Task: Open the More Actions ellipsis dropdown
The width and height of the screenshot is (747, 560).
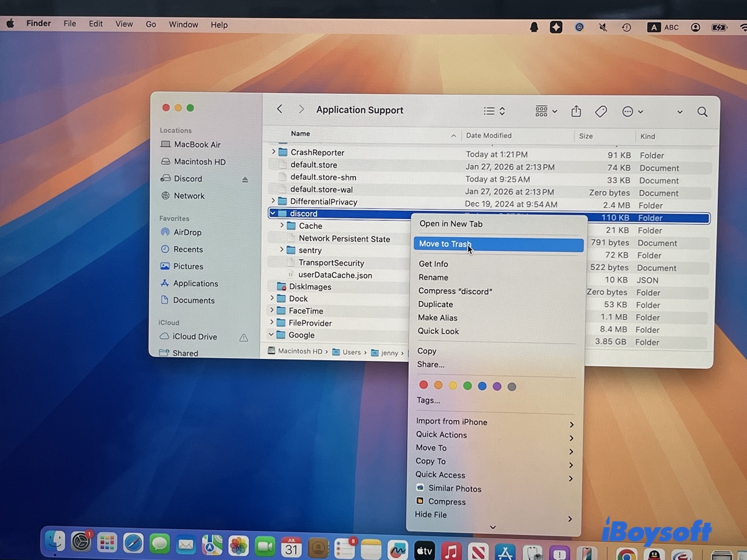Action: tap(632, 111)
